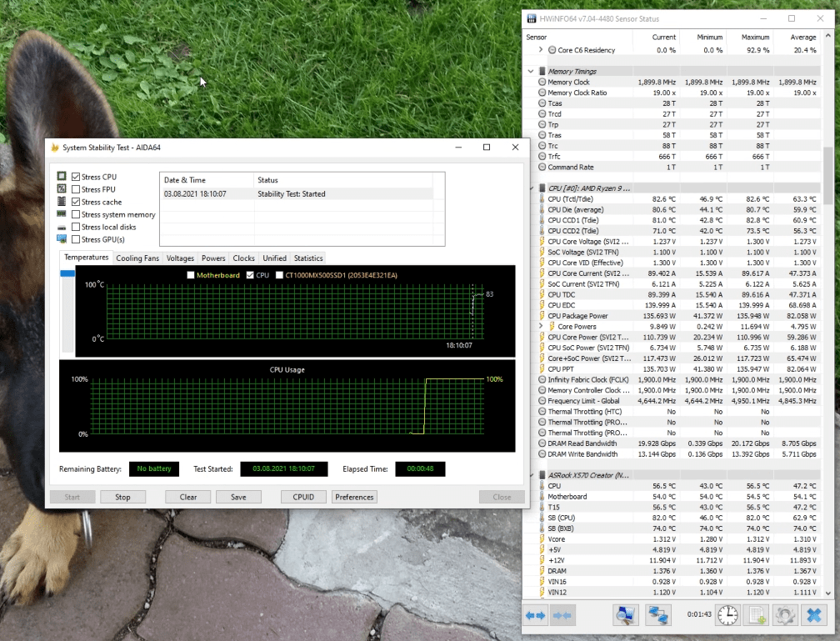Click Clear button in AIDA64
The image size is (840, 641).
point(188,497)
